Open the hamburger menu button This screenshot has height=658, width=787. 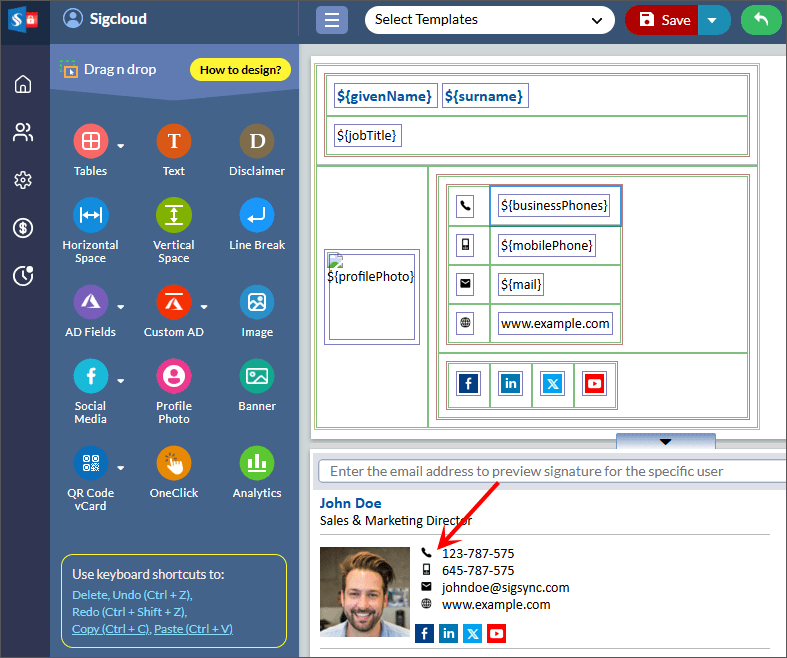click(x=332, y=20)
